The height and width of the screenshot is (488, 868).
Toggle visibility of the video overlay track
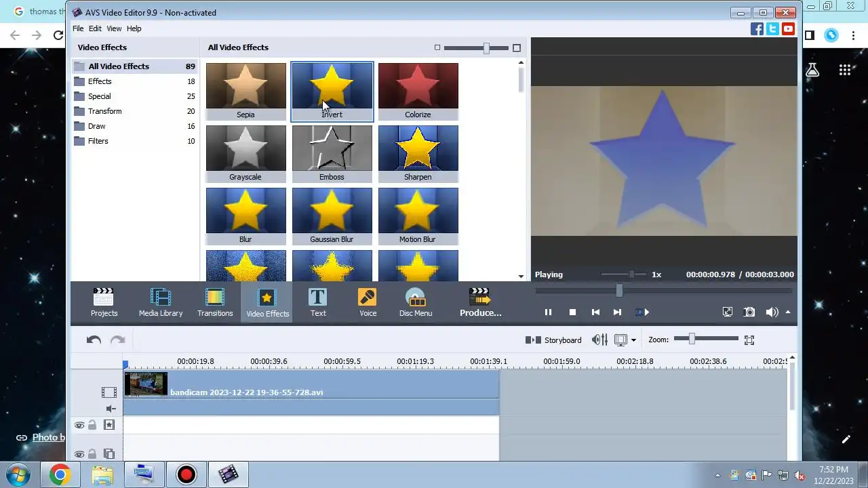(79, 455)
